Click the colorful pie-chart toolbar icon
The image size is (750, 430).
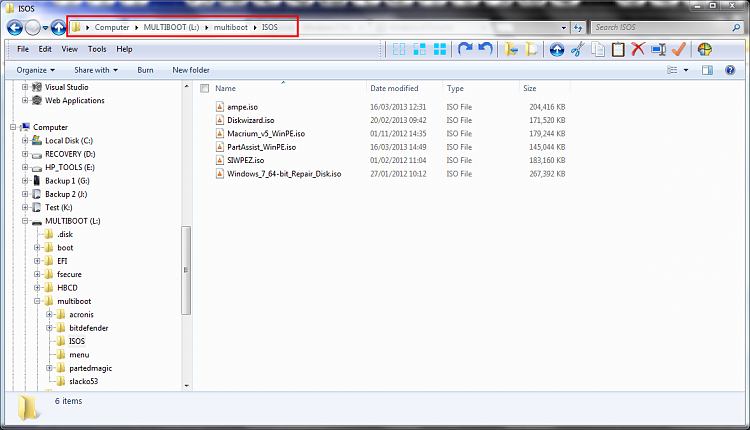click(705, 49)
